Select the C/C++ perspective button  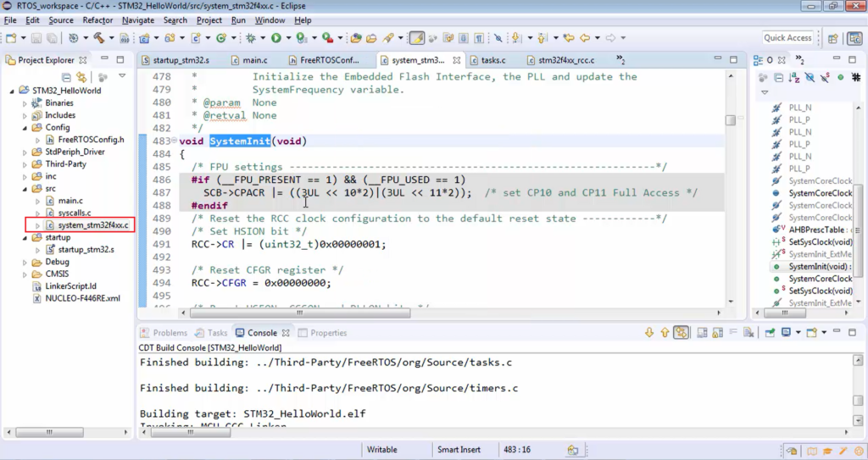coord(854,38)
